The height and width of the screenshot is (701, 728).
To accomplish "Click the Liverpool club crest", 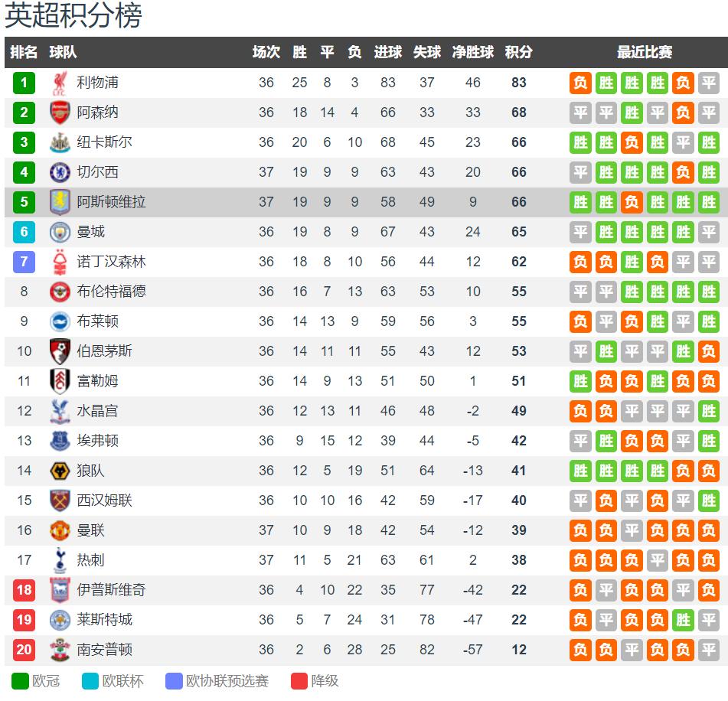I will (x=60, y=83).
